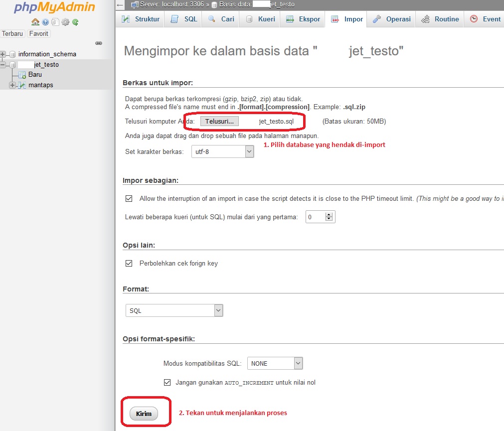
Task: Switch to the Operasi tab
Action: (391, 19)
